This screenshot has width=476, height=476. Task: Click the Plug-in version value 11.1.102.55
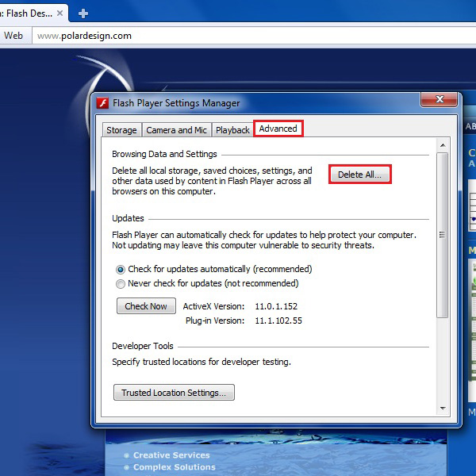point(278,321)
